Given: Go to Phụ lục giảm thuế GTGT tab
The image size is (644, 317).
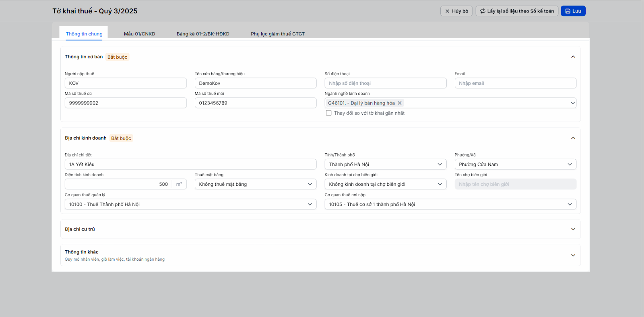Looking at the screenshot, I should point(278,34).
